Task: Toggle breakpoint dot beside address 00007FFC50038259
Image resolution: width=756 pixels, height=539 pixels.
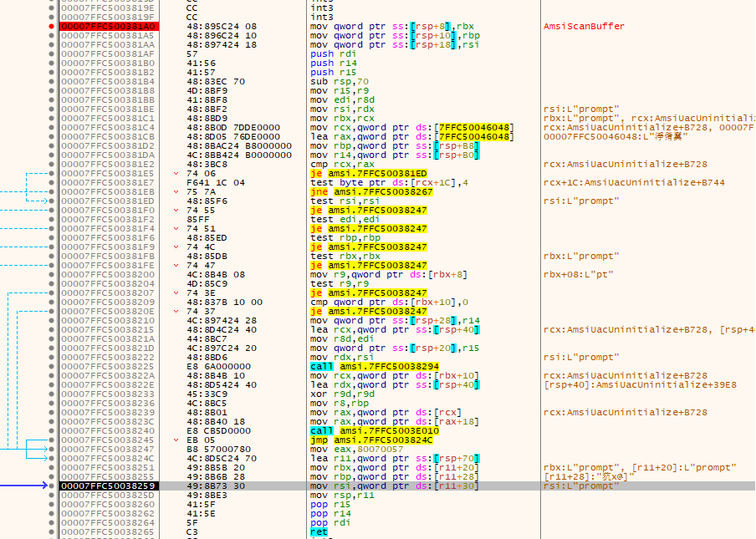Action: [52, 486]
